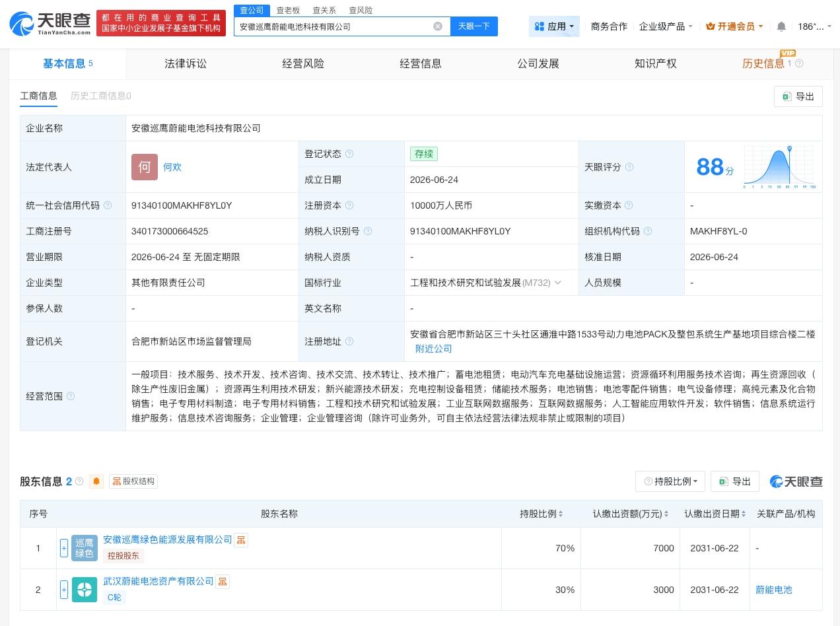Export shareholder list with 导出 button
Viewport: 840px width, 626px height.
click(x=735, y=481)
